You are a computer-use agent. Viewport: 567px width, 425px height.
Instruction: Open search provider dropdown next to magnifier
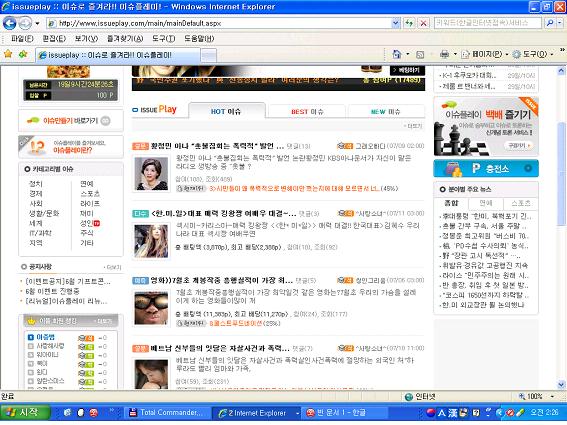559,23
